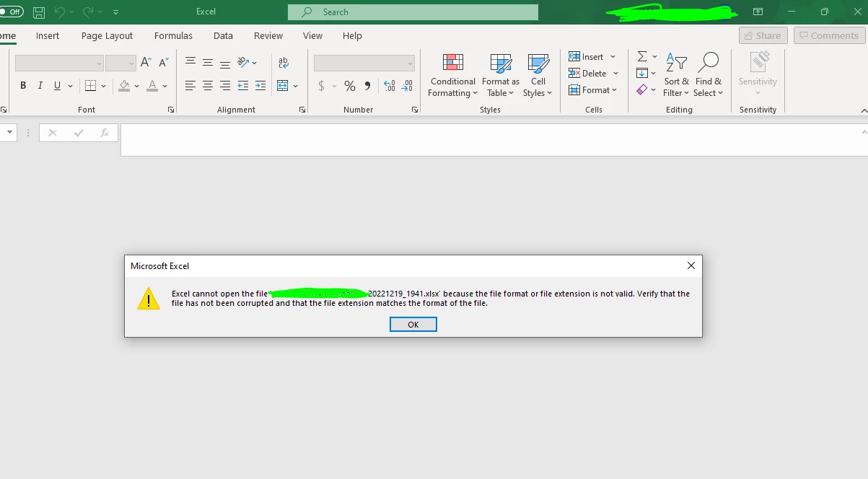Viewport: 868px width, 479px height.
Task: Click the Save icon in the title bar
Action: coord(39,12)
